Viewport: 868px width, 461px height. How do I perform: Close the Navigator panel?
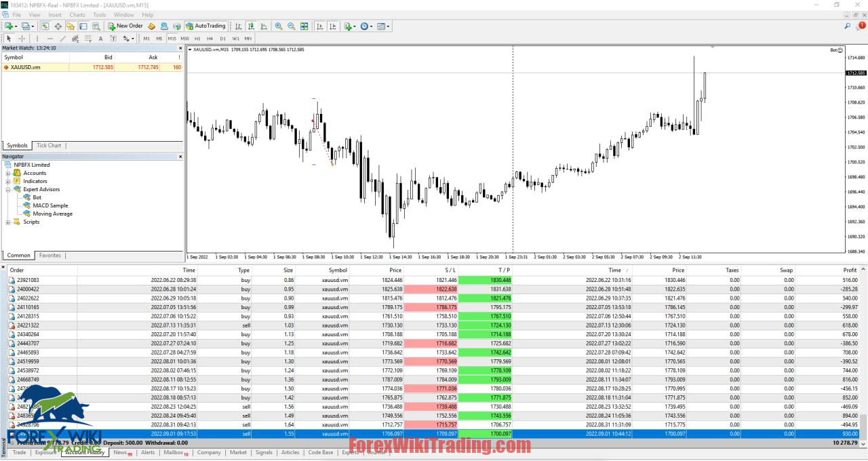click(x=180, y=157)
